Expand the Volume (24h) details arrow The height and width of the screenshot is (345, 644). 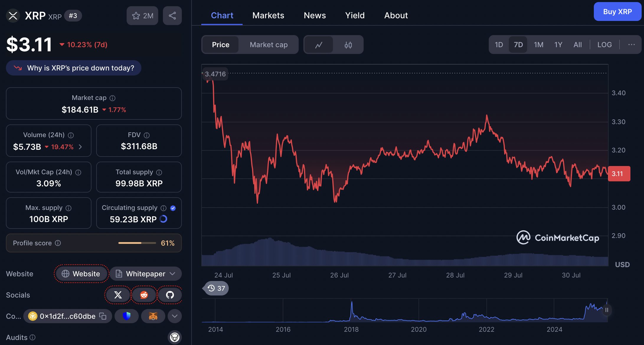[80, 147]
